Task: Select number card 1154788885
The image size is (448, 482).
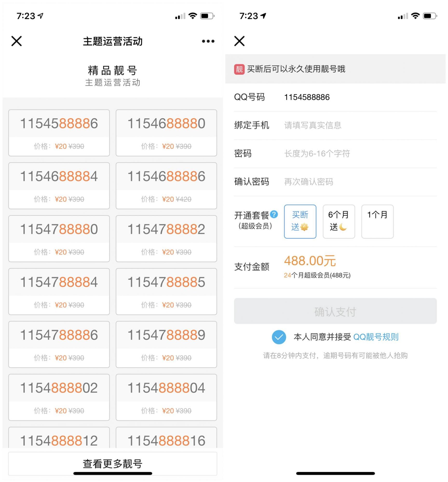Action: point(166,291)
